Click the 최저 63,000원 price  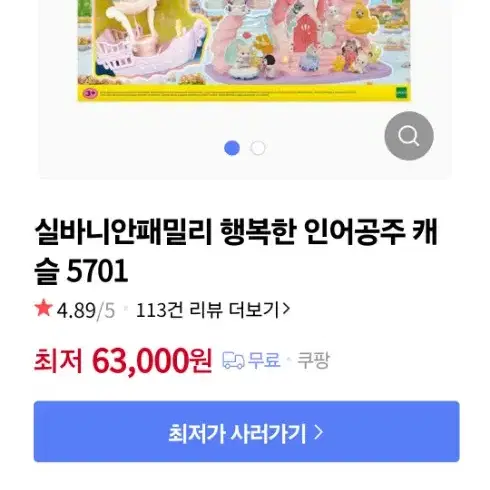[123, 361]
